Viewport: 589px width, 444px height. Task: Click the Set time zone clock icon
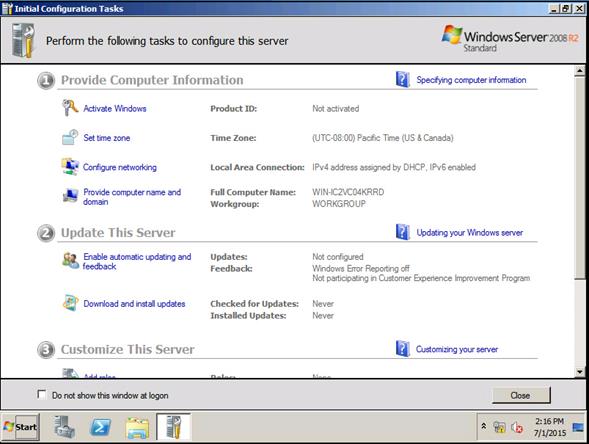[x=70, y=137]
